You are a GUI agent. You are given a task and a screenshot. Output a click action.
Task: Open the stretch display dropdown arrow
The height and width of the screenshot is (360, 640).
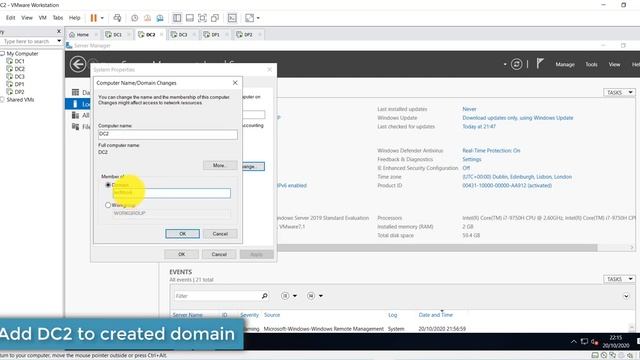[x=258, y=18]
